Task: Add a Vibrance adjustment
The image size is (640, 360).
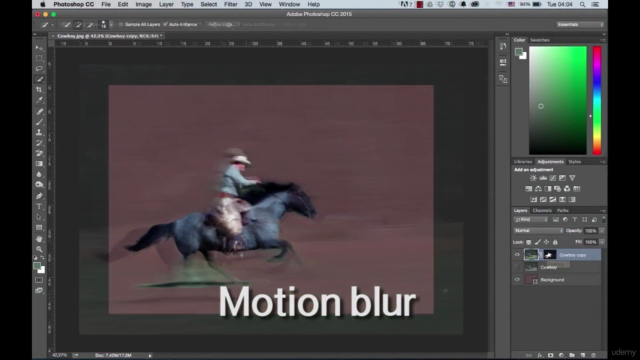Action: click(572, 178)
